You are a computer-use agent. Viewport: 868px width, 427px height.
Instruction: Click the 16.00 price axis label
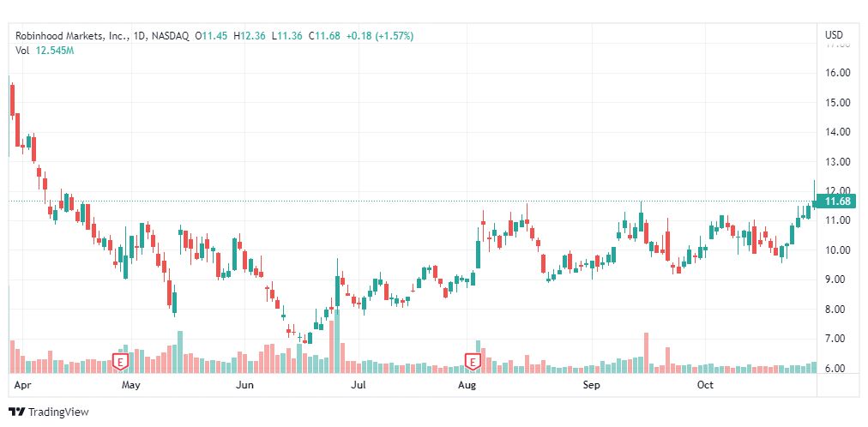(x=837, y=73)
